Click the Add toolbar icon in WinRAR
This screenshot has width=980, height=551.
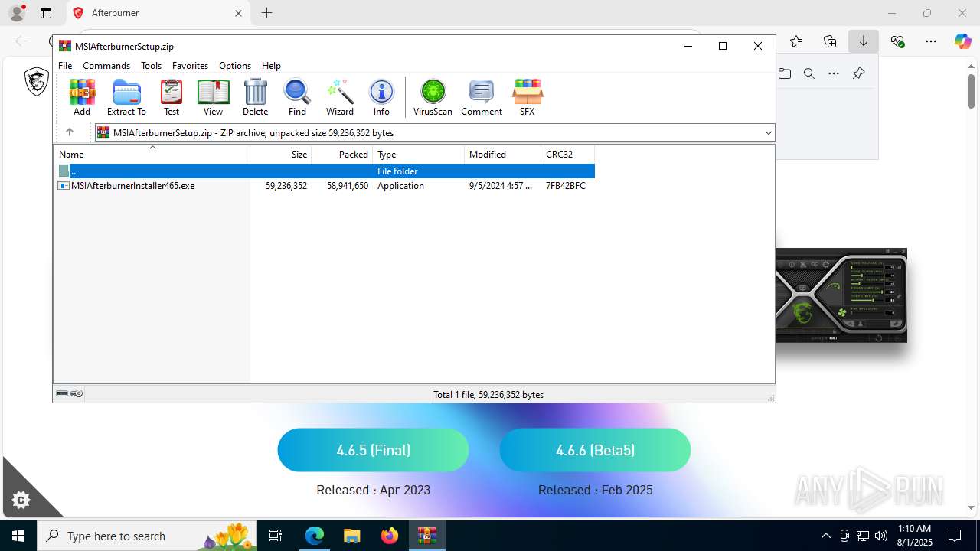82,97
